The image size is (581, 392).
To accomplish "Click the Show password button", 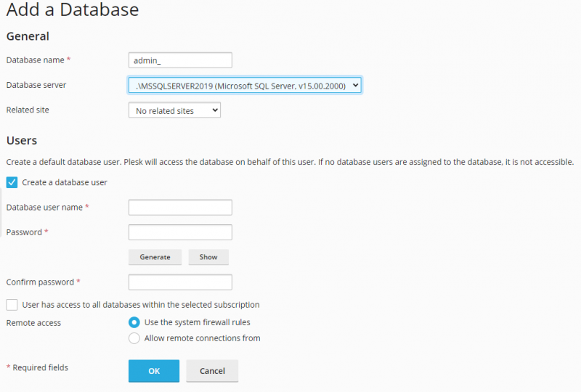I will [x=208, y=257].
